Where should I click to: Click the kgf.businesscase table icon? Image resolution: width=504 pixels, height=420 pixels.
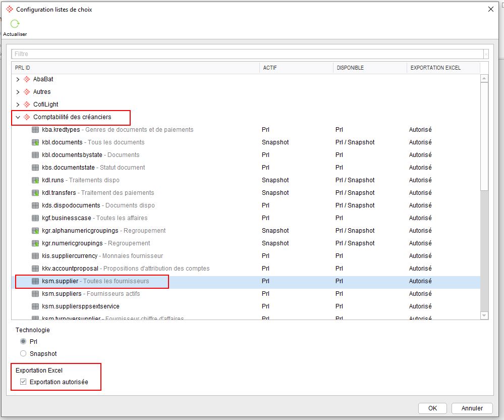35,218
